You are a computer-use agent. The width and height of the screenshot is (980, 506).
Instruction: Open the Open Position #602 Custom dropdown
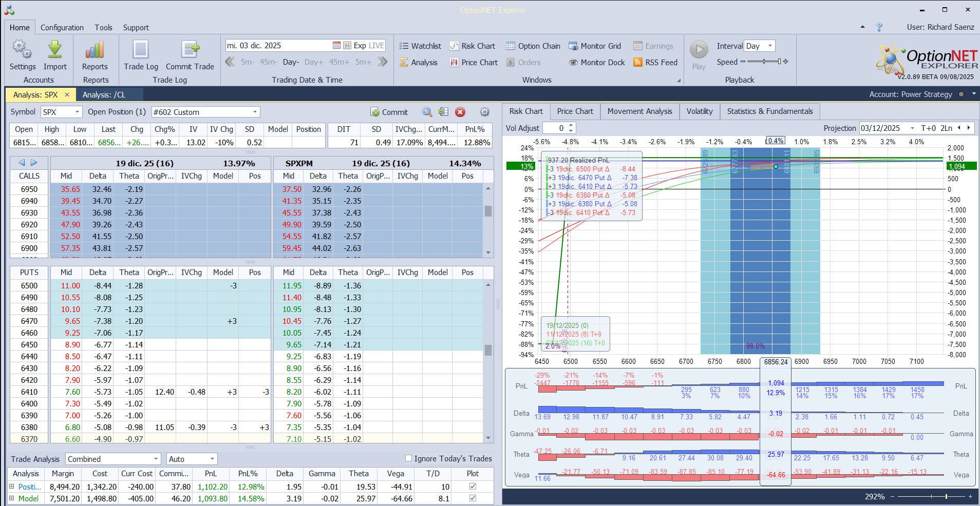pos(255,112)
